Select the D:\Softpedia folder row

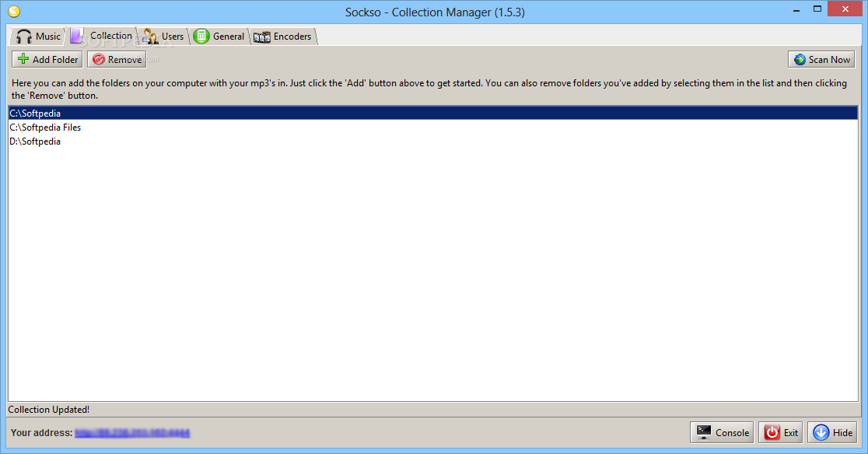[433, 141]
